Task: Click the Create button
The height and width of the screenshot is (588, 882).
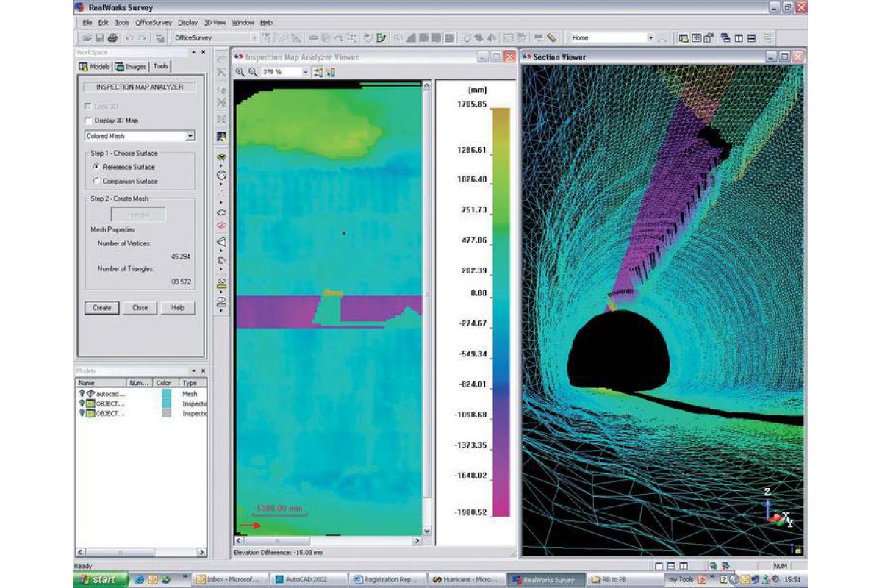Action: click(x=102, y=308)
